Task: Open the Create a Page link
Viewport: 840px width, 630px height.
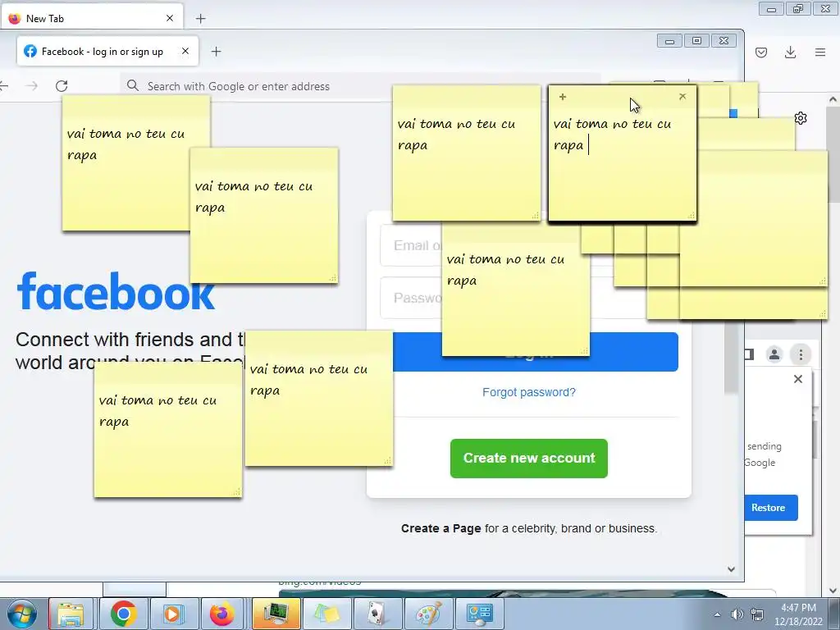Action: point(441,528)
